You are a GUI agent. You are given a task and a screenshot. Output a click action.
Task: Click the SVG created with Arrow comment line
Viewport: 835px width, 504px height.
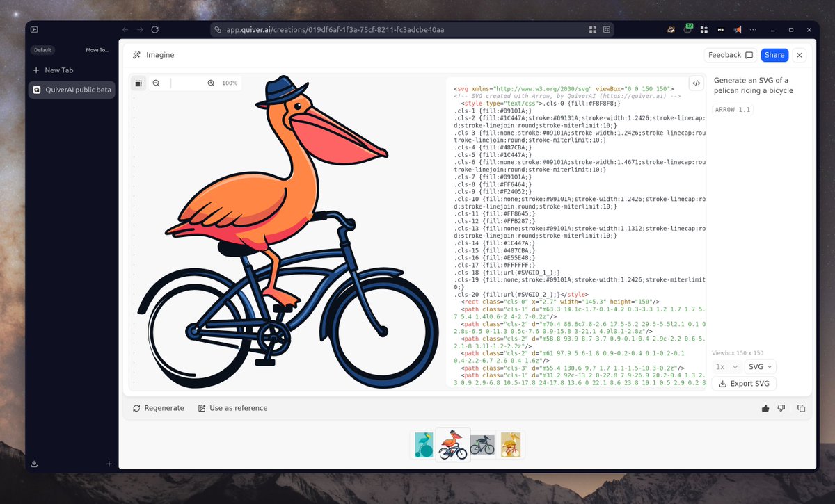(567, 96)
